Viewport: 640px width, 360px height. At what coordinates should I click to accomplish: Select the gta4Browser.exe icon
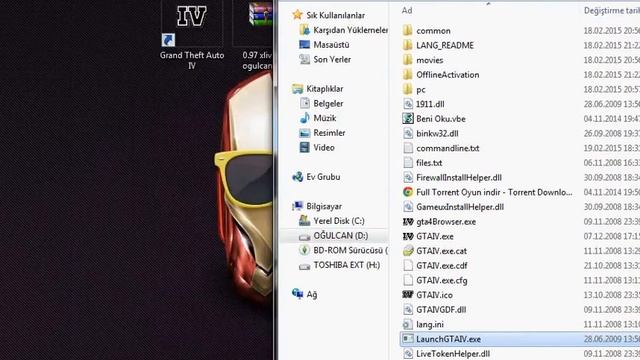click(x=407, y=221)
